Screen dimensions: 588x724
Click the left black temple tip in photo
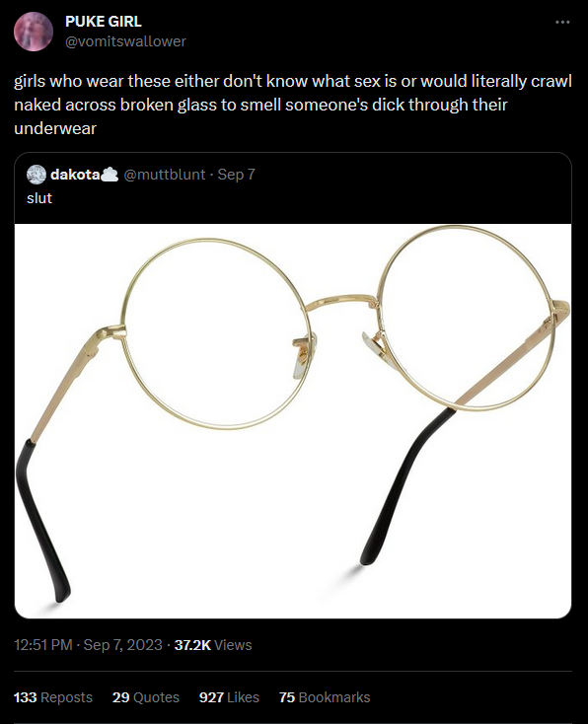[x=41, y=522]
